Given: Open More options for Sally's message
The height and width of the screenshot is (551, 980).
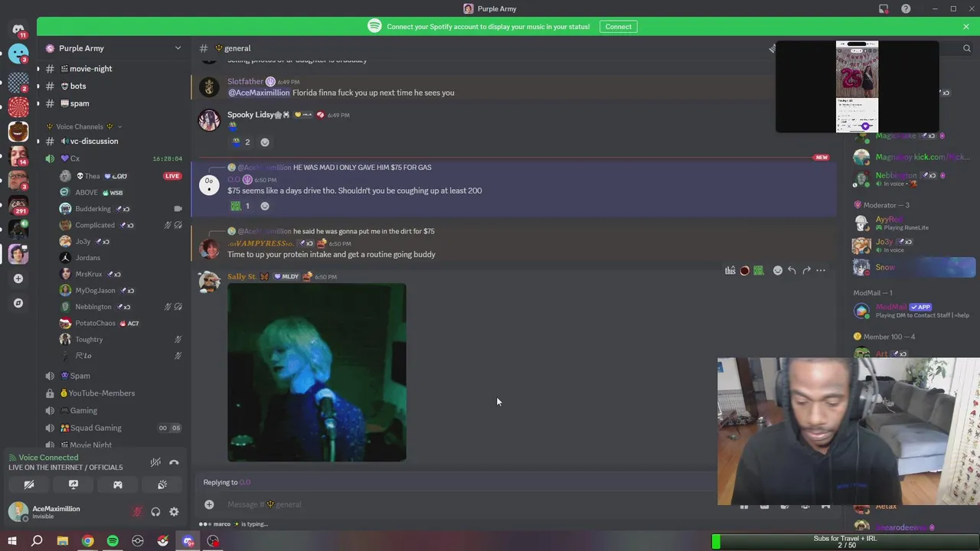Looking at the screenshot, I should tap(821, 270).
